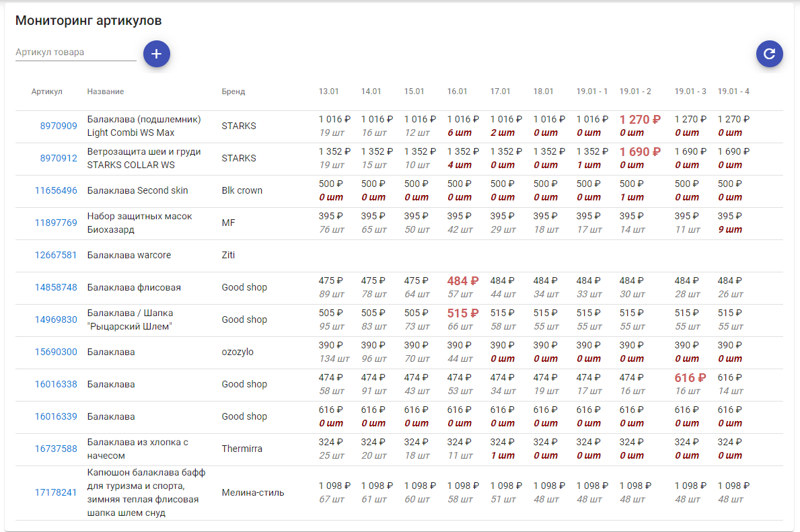Screen dimensions: 800x532
Task: Open article link 14858748
Action: (56, 287)
